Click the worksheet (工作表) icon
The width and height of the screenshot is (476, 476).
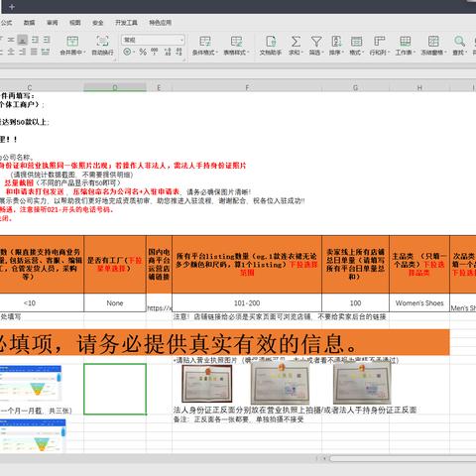(405, 42)
